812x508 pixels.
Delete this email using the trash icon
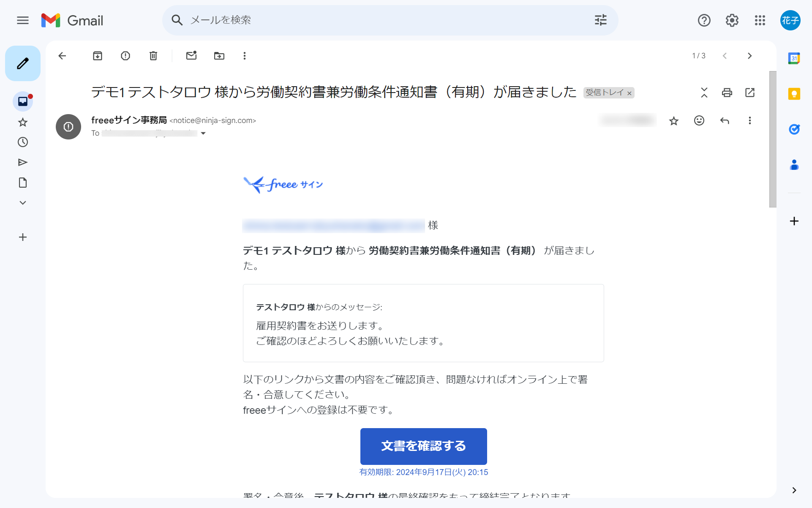[x=153, y=56]
